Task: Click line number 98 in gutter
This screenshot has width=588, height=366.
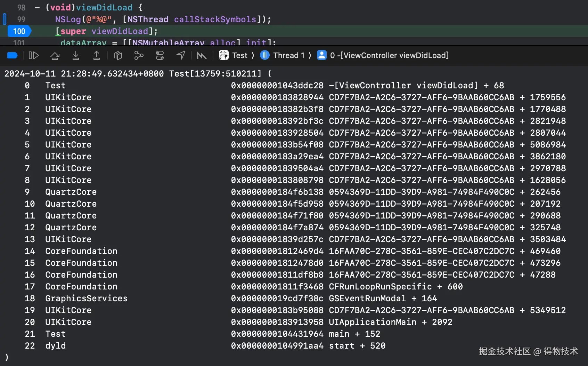Action: coord(21,8)
